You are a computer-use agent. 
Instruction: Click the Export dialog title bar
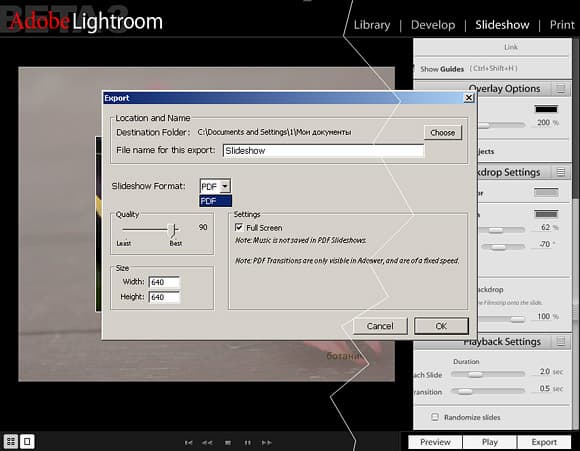[x=283, y=98]
